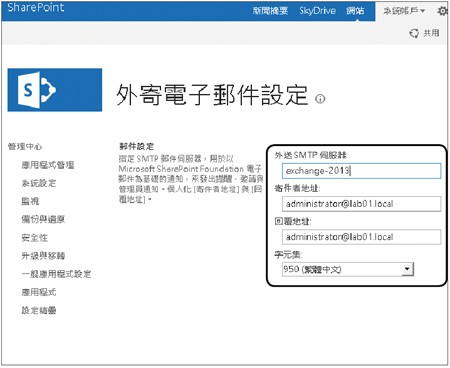450x368 pixels.
Task: Open 管理中心 in left navigation
Action: coord(25,146)
